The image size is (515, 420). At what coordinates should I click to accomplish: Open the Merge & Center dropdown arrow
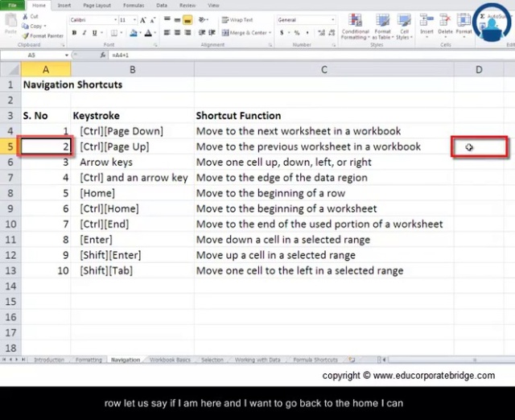(270, 32)
